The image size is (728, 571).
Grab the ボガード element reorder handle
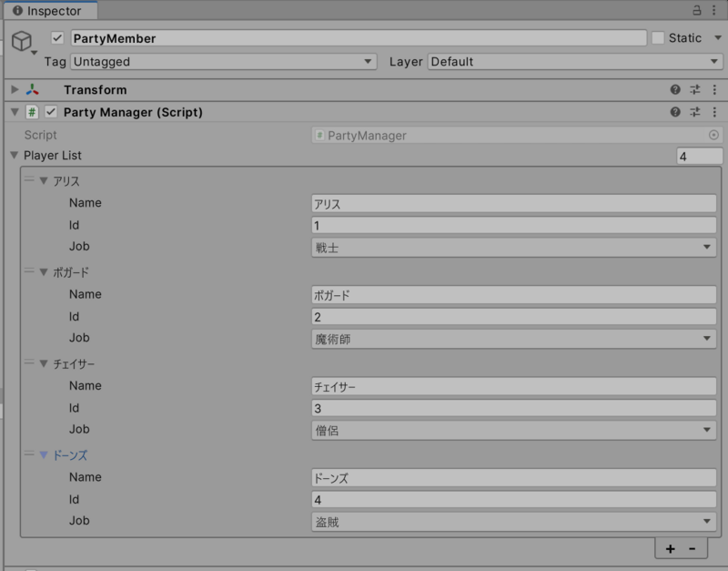tap(29, 270)
